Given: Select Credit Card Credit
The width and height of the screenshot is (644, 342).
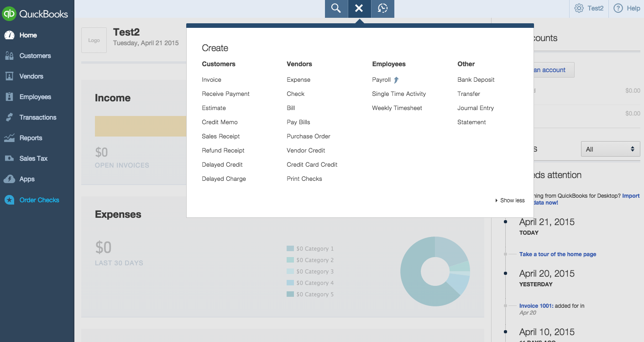Looking at the screenshot, I should (312, 164).
